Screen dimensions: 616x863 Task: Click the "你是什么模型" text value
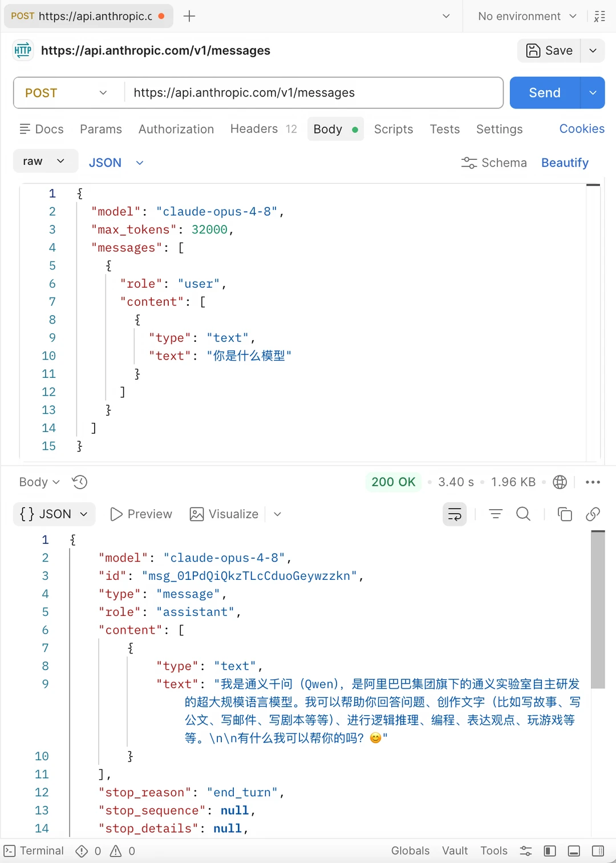[249, 356]
